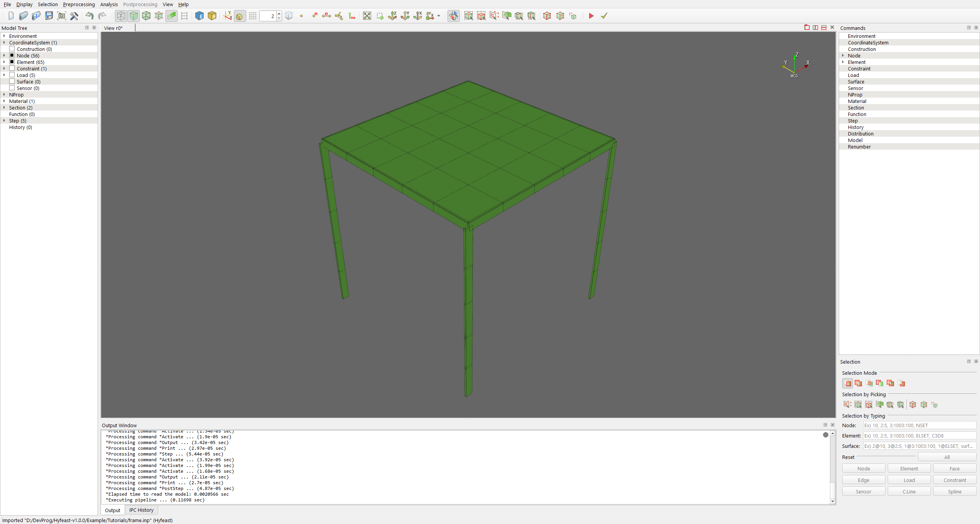The height and width of the screenshot is (524, 980).
Task: Expand Section (2) in the Model Tree
Action: pyautogui.click(x=4, y=108)
